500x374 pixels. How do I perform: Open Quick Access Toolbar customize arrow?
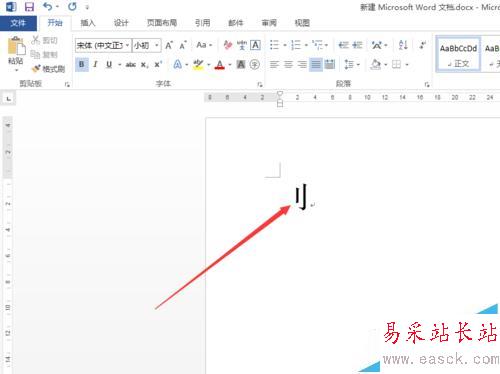87,7
